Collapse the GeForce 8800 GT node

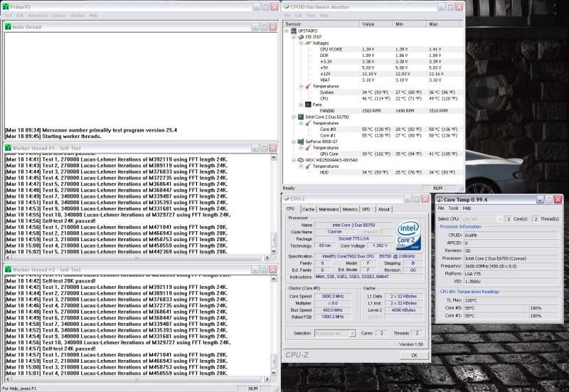point(294,142)
